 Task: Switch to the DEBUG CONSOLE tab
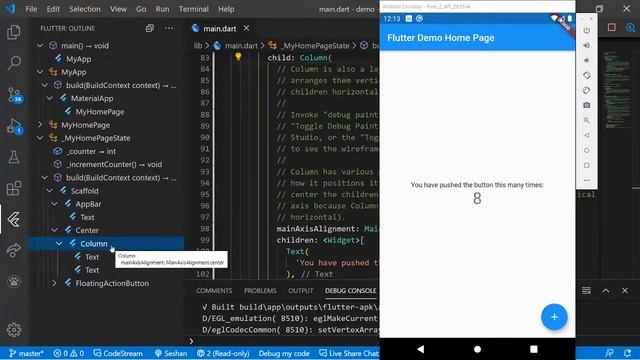pos(350,291)
